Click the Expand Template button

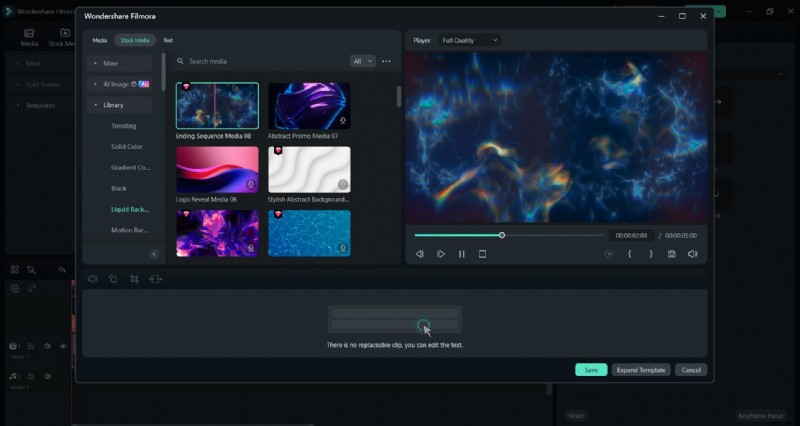[x=640, y=369]
